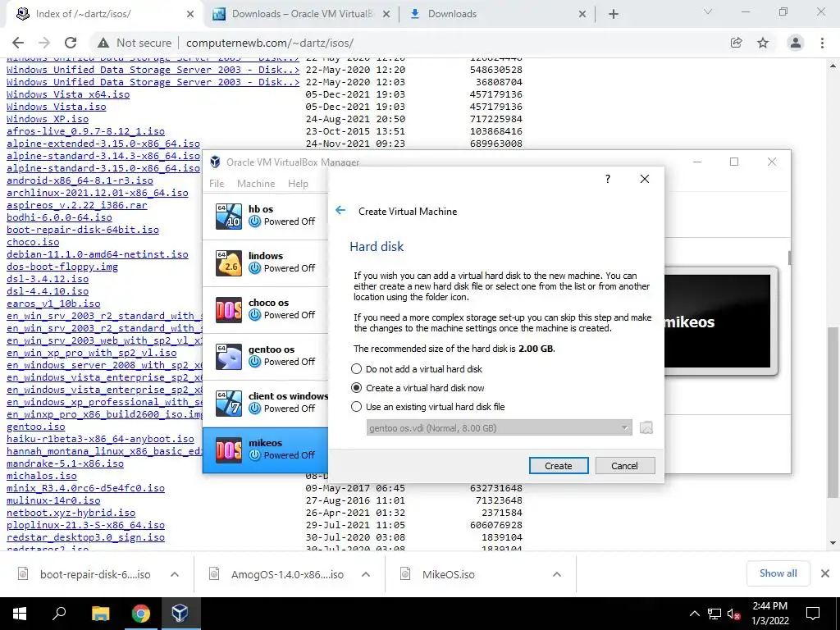Open alpine-extended-3.15.0-x86_64.iso link
The width and height of the screenshot is (840, 630).
(x=103, y=144)
